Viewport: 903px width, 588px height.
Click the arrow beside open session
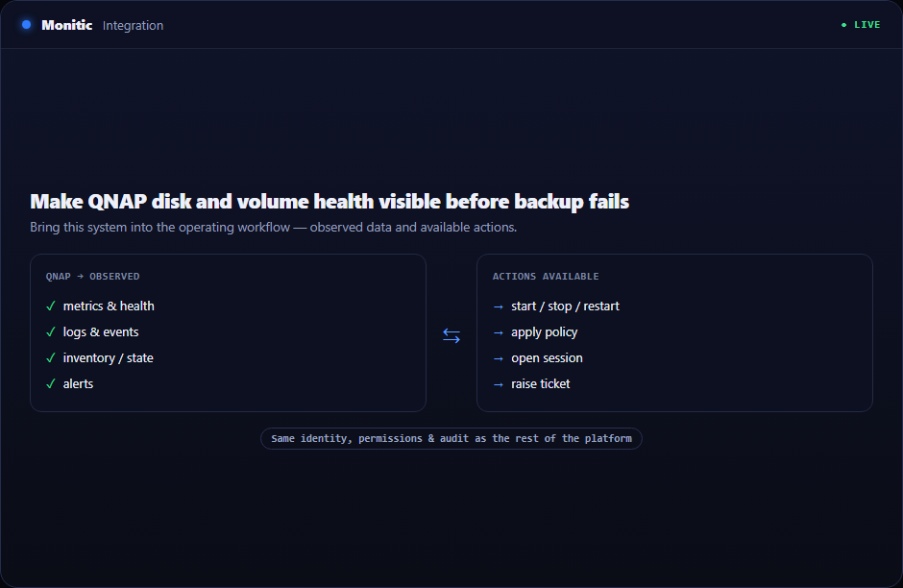pos(499,358)
